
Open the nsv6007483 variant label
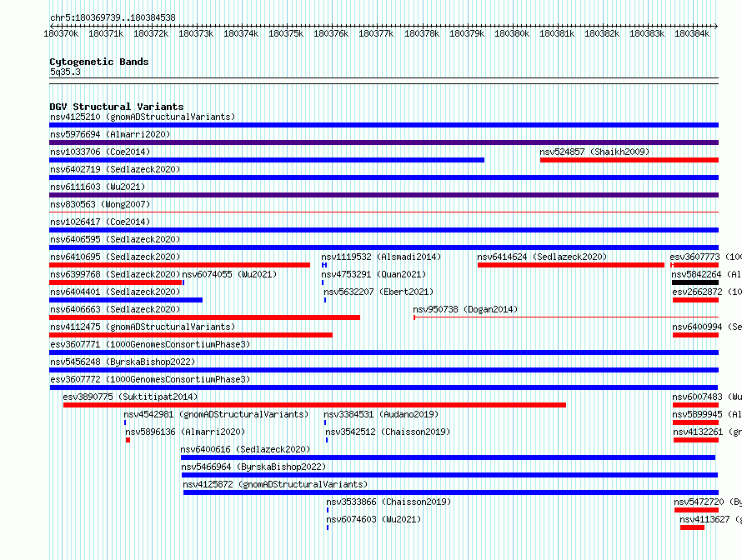(706, 397)
